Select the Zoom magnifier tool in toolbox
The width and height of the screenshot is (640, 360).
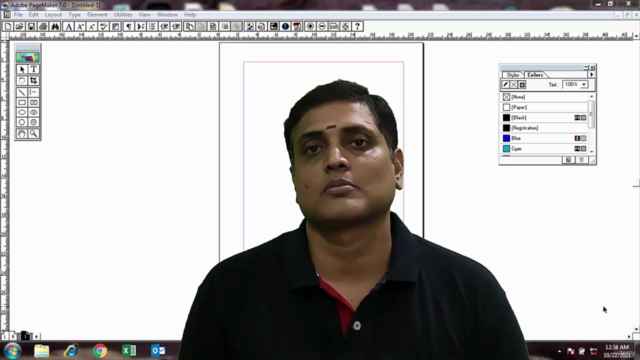coord(34,133)
